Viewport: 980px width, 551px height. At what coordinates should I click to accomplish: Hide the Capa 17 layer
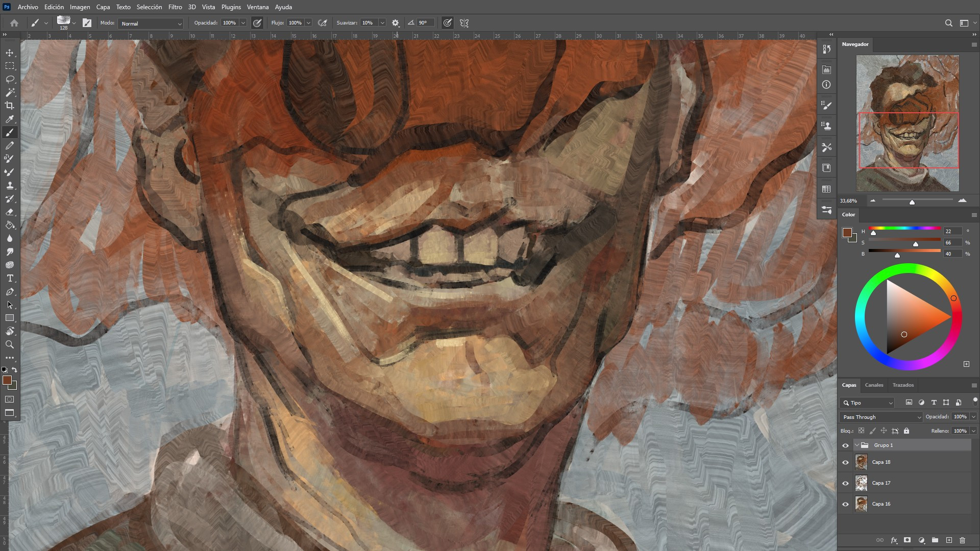[x=845, y=483]
